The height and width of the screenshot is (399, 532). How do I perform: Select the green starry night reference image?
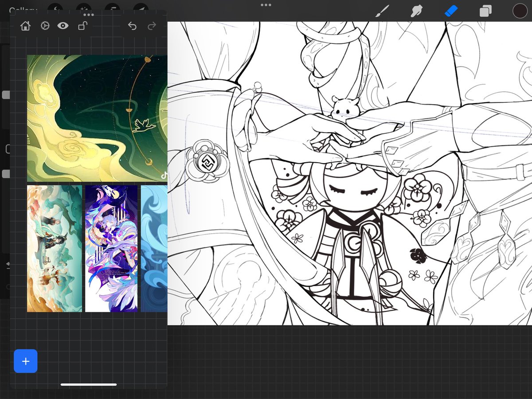[97, 118]
